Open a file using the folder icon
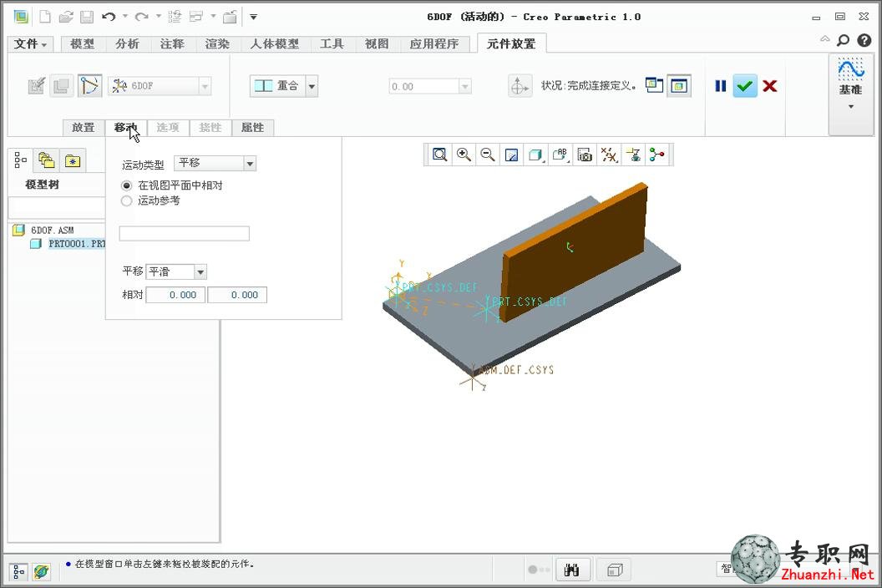 coord(66,17)
